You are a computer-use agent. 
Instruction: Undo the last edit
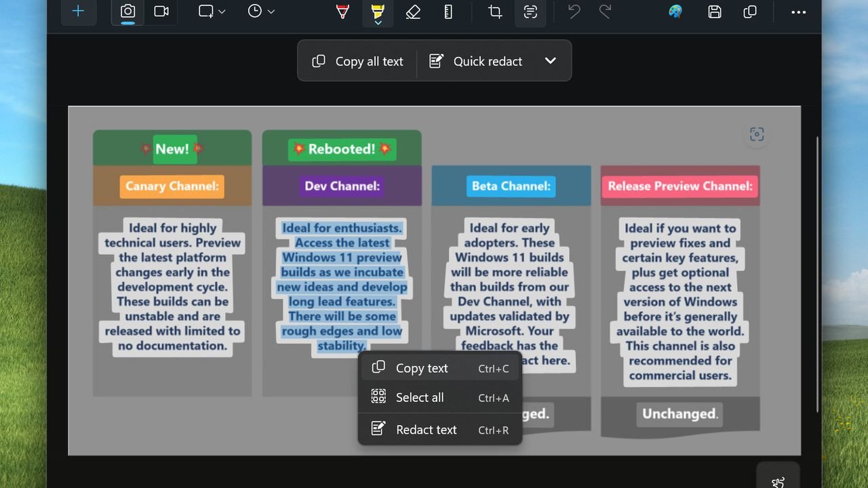(x=574, y=12)
